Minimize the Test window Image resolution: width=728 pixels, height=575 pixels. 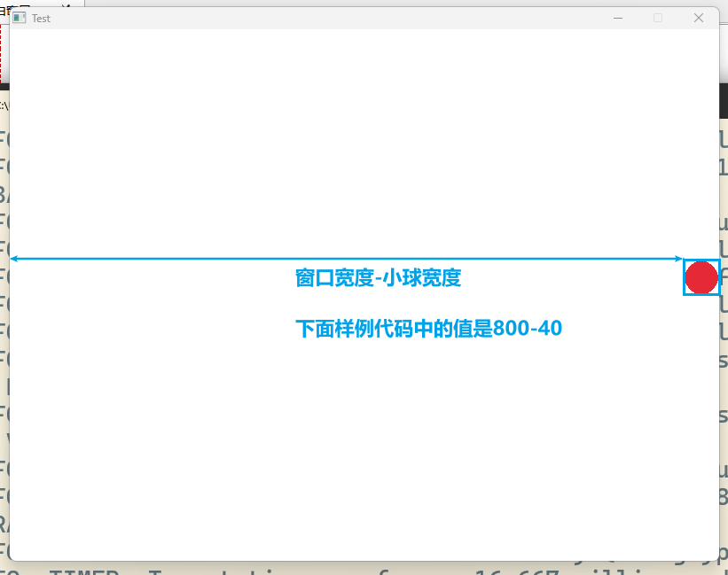coord(617,17)
